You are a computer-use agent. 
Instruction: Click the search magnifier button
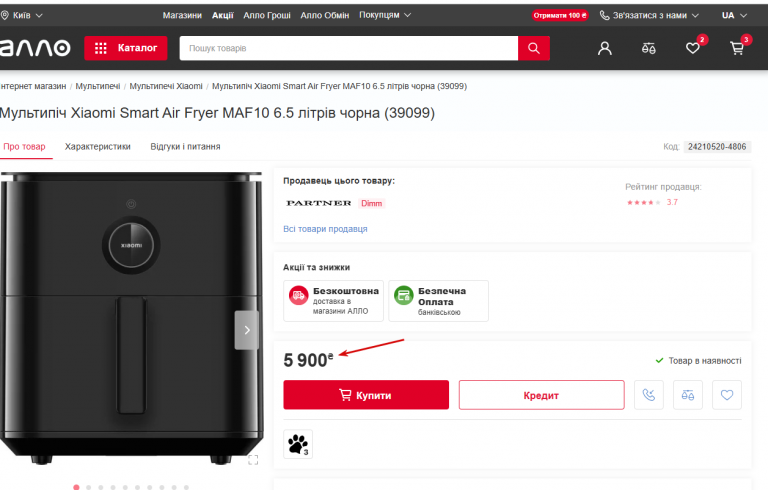[x=533, y=48]
